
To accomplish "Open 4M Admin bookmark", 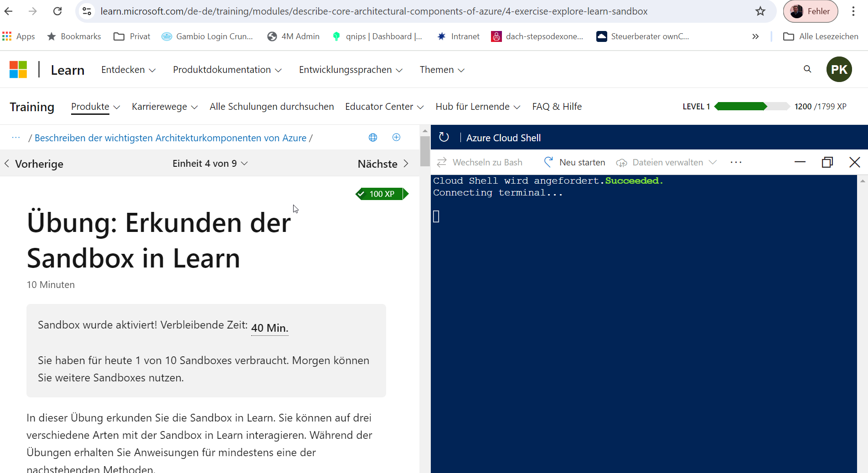I will click(x=293, y=36).
